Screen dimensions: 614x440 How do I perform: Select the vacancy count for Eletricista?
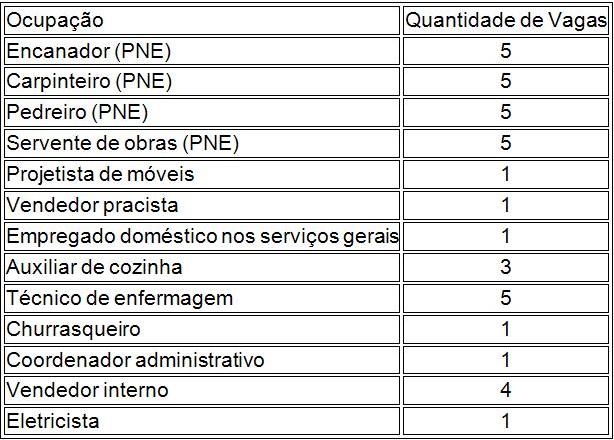point(506,422)
